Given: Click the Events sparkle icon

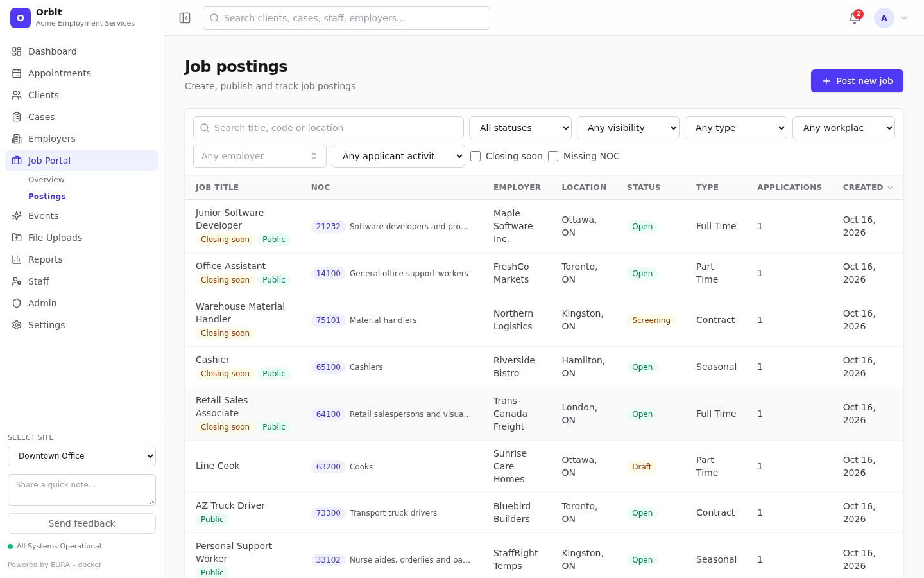Looking at the screenshot, I should (17, 216).
